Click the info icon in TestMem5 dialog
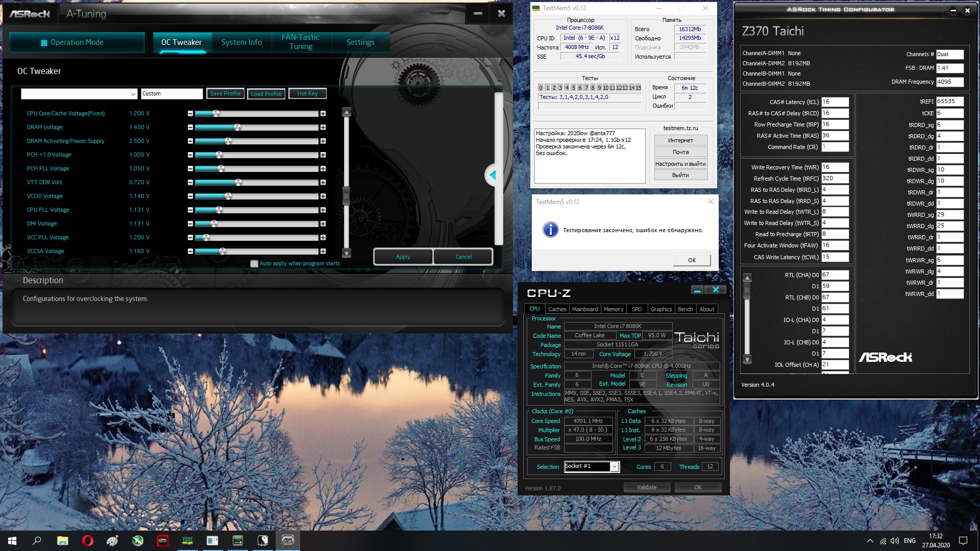 [x=550, y=230]
